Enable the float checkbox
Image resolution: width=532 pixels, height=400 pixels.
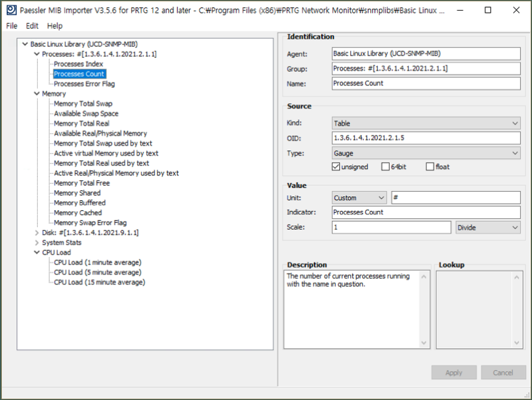point(430,166)
